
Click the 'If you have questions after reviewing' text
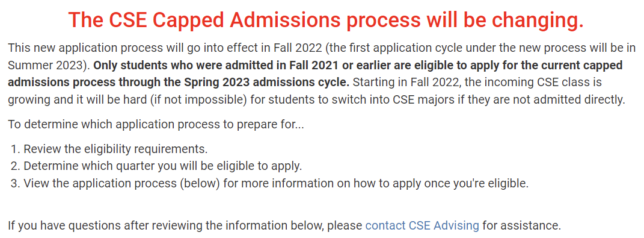coord(185,225)
